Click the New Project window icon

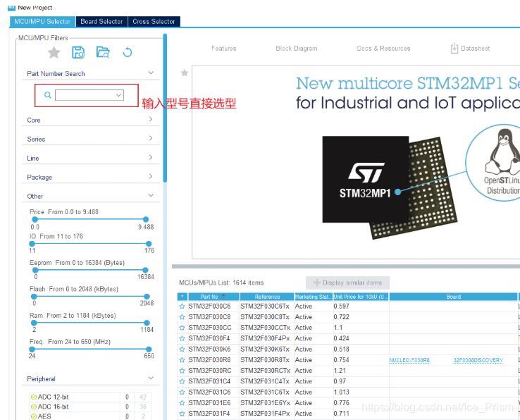coord(11,7)
